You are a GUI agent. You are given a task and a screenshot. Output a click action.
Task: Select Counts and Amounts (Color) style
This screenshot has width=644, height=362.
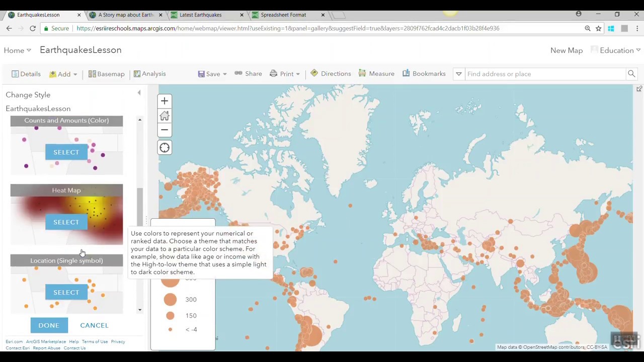(66, 152)
